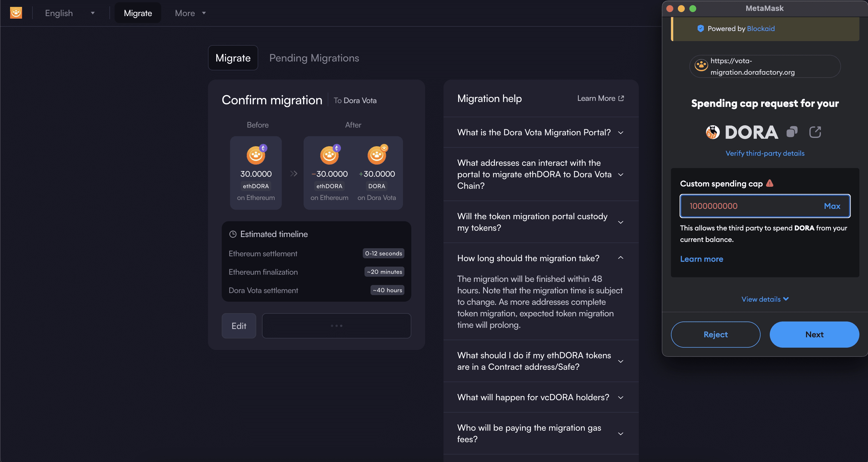Expand View details in MetaMask
The width and height of the screenshot is (868, 462).
click(765, 299)
